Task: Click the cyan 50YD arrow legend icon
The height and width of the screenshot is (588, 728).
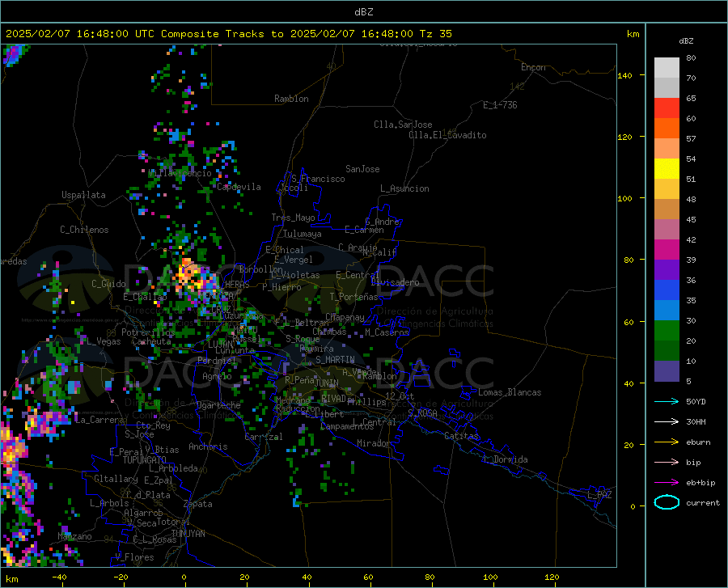Action: click(x=667, y=401)
